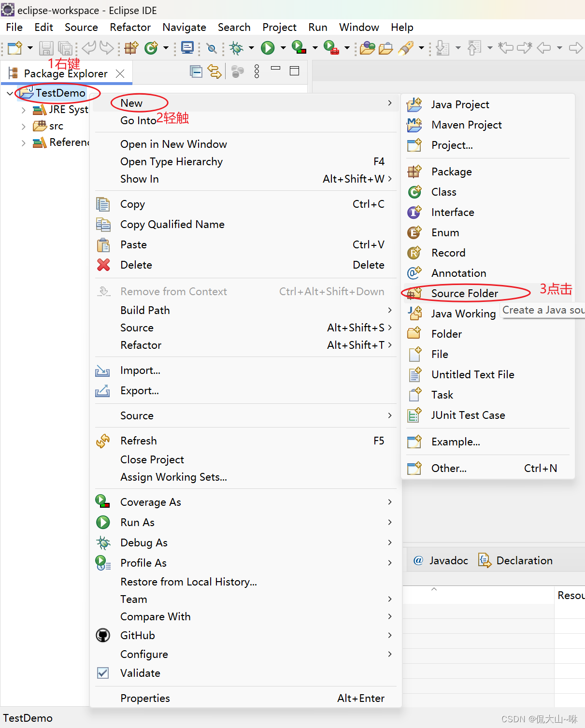Switch to the Javadoc tab
585x728 pixels.
(441, 560)
